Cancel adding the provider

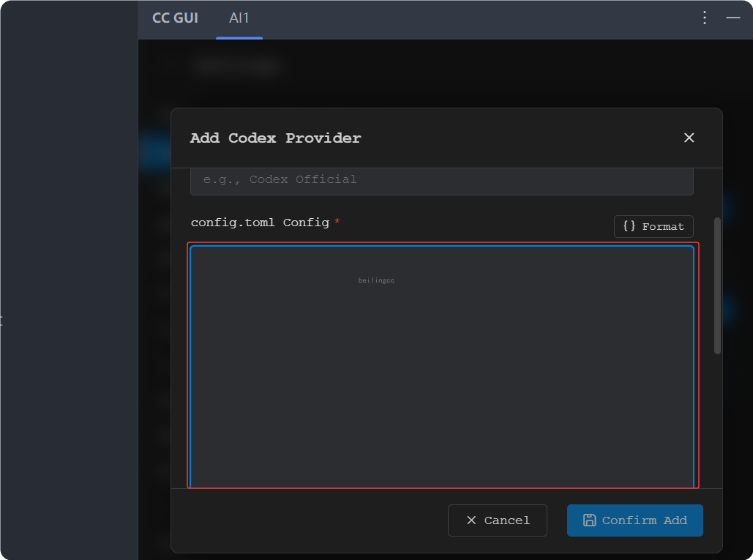point(497,520)
